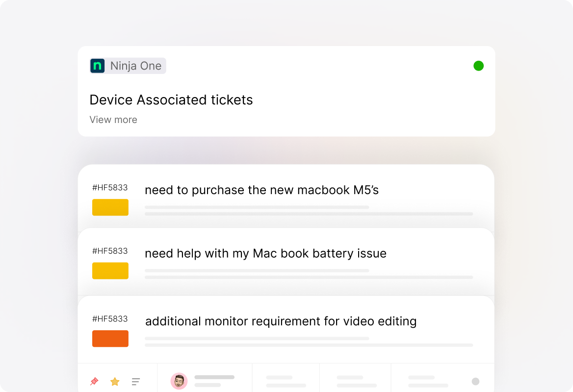Click the gray status circle at bottom right
Image resolution: width=573 pixels, height=392 pixels.
pos(475,381)
